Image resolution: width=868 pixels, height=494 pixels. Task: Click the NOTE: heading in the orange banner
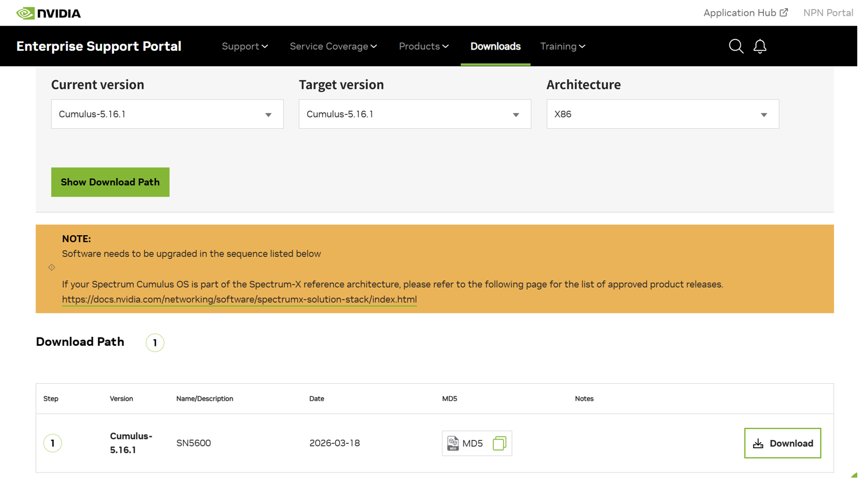[x=76, y=239]
